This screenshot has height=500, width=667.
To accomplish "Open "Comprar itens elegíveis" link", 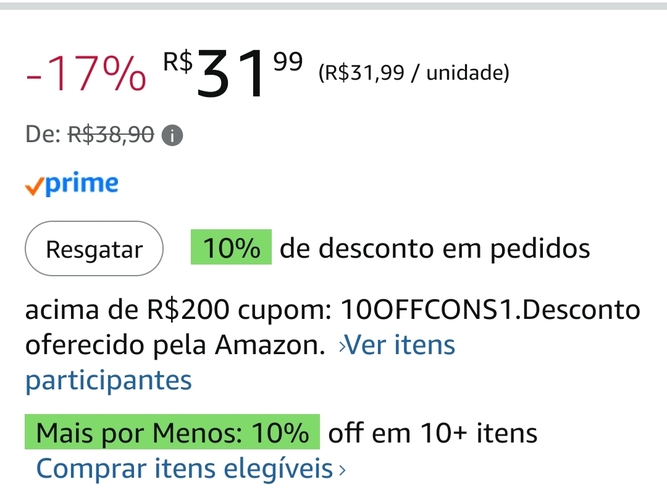I will tap(184, 468).
